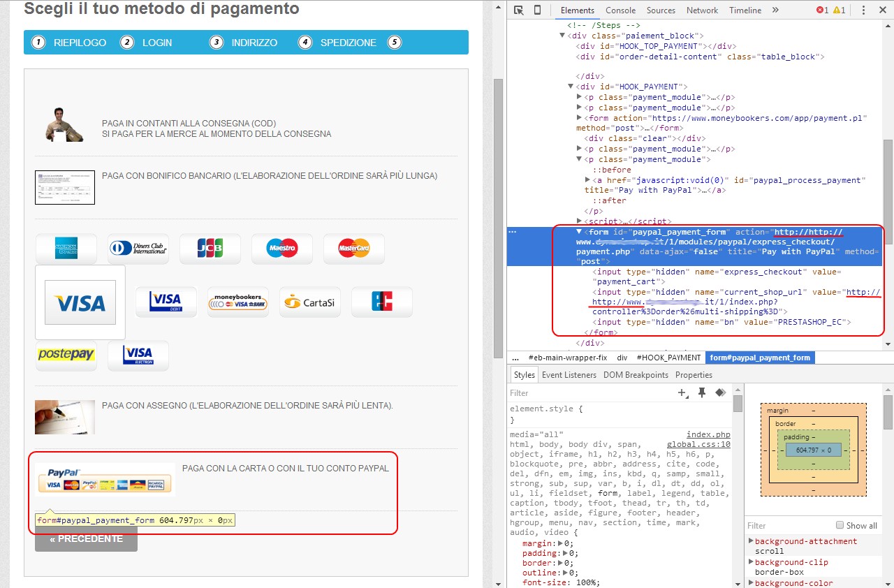Open the Sources tab
The width and height of the screenshot is (894, 588).
point(661,10)
